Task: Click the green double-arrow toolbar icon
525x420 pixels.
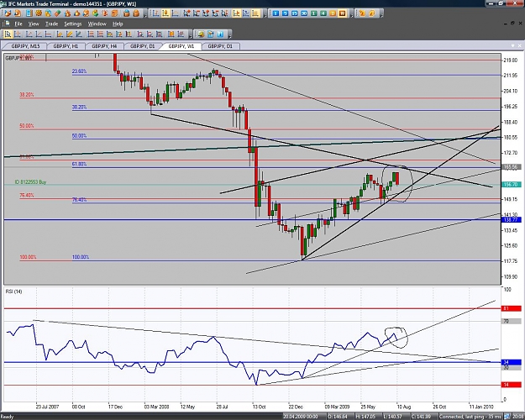Action: click(96, 13)
